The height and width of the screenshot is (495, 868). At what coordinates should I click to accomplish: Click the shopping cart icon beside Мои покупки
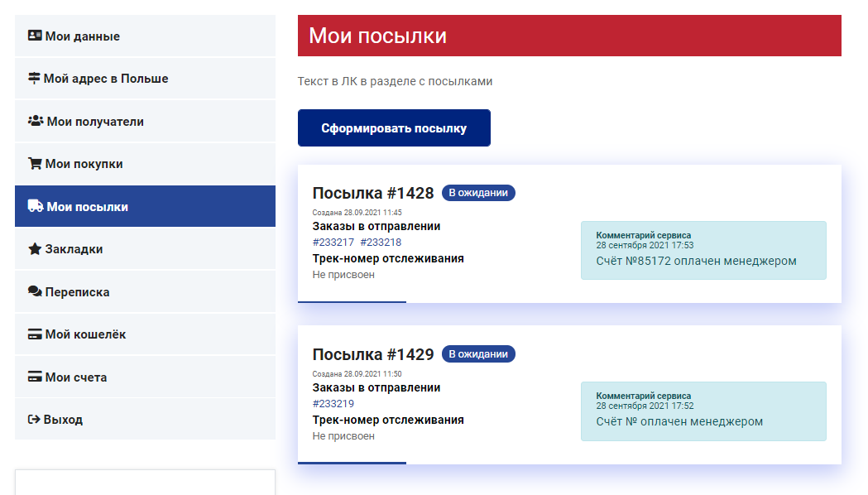point(35,164)
